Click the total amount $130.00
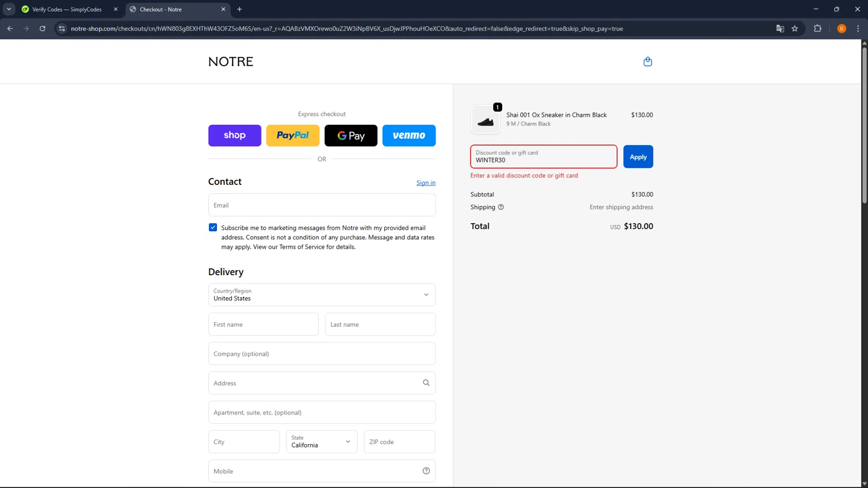 coord(638,226)
